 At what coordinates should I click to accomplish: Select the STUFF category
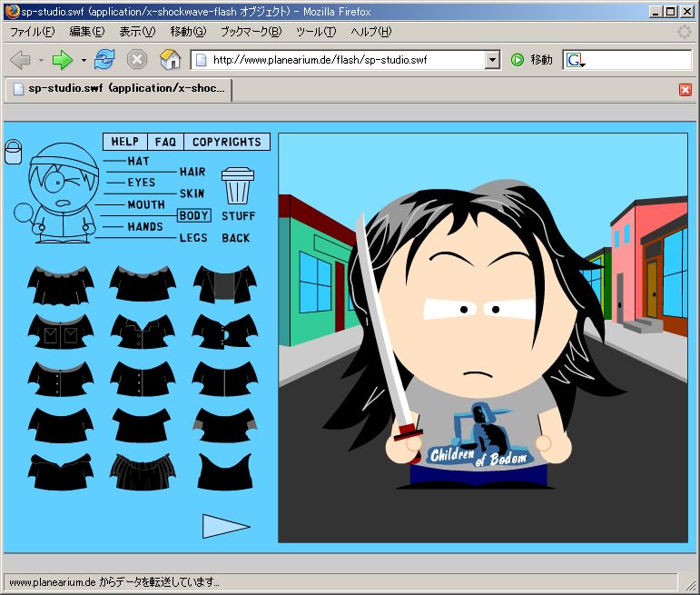239,216
